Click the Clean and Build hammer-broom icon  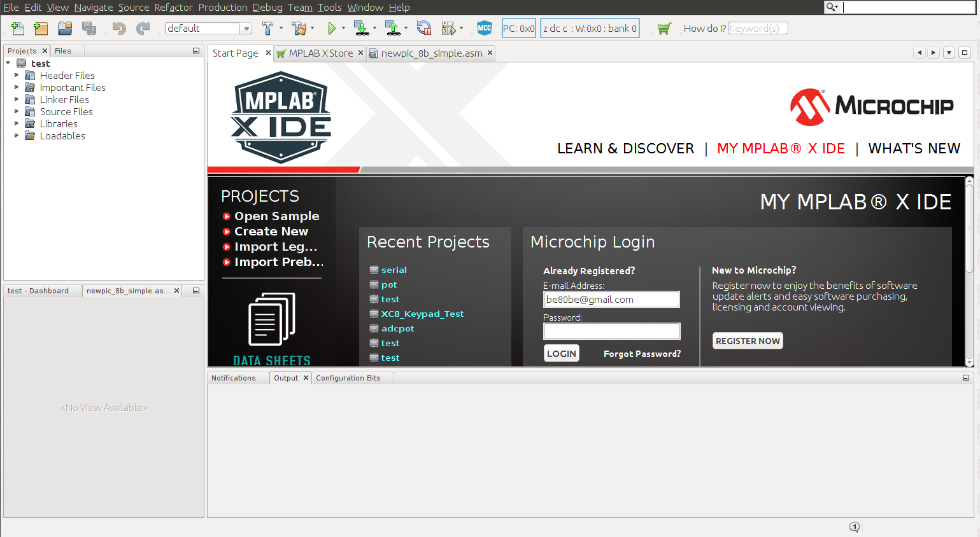[298, 29]
